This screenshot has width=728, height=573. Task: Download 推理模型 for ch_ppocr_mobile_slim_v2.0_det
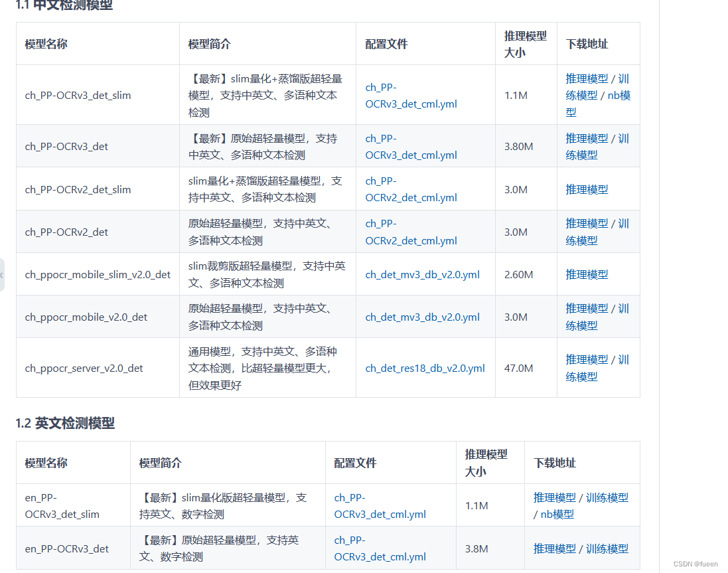587,274
